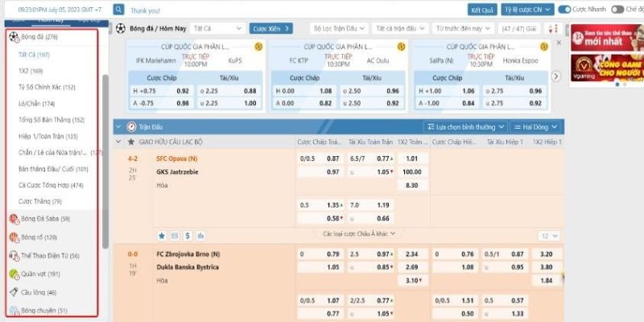Bet H +0.75 at 0.92 for IFK Mariehamn

pyautogui.click(x=161, y=91)
